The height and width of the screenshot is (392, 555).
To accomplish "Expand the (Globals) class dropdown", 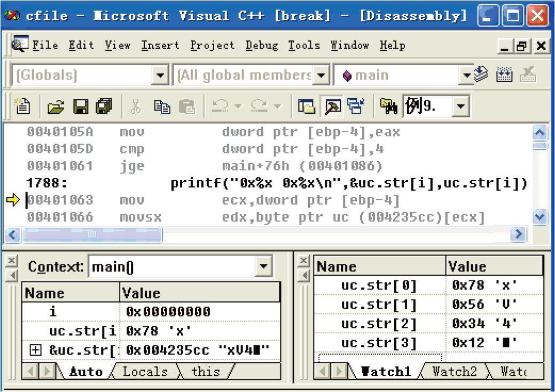I will click(x=160, y=75).
